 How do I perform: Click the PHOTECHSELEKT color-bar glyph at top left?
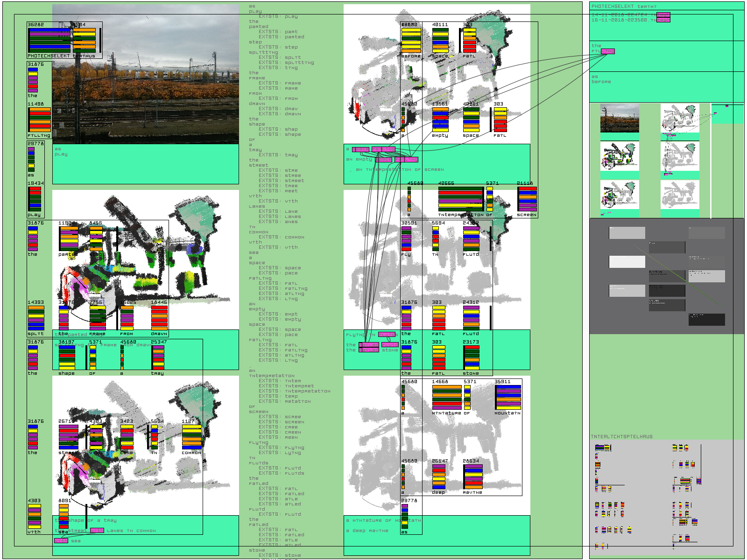coord(49,39)
